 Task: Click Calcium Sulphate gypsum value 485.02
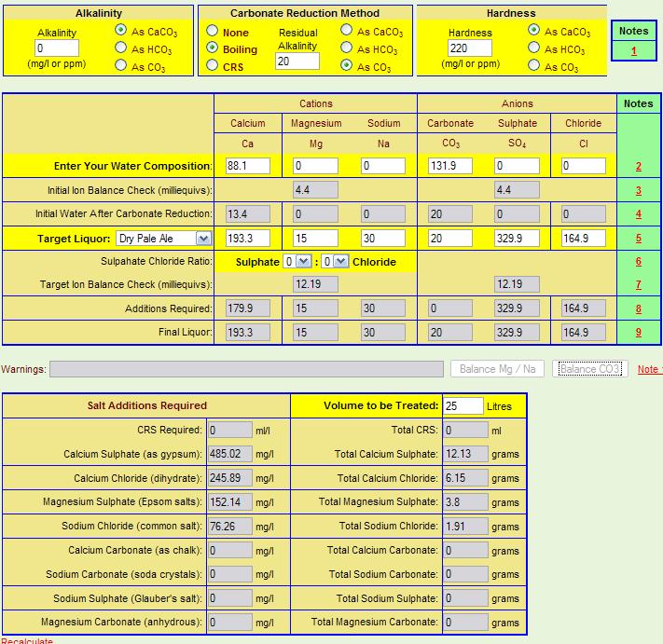click(230, 454)
